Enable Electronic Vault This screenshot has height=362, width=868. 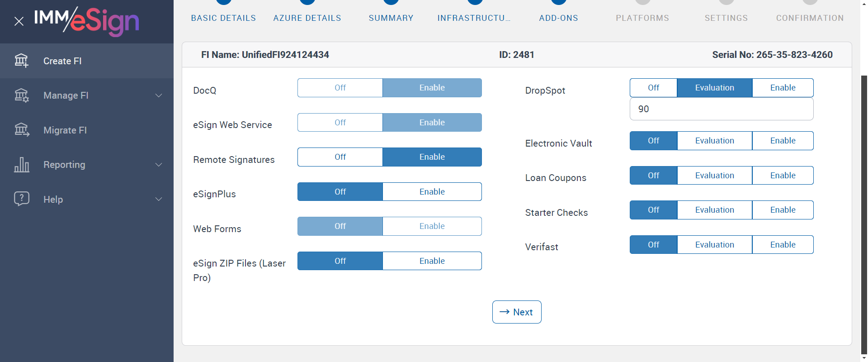(x=783, y=141)
